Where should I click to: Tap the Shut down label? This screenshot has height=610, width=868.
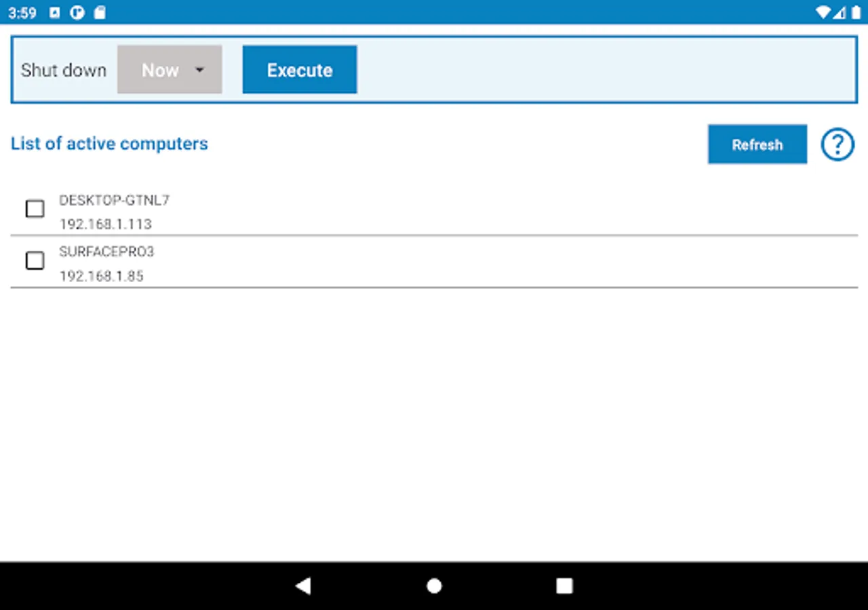(64, 69)
